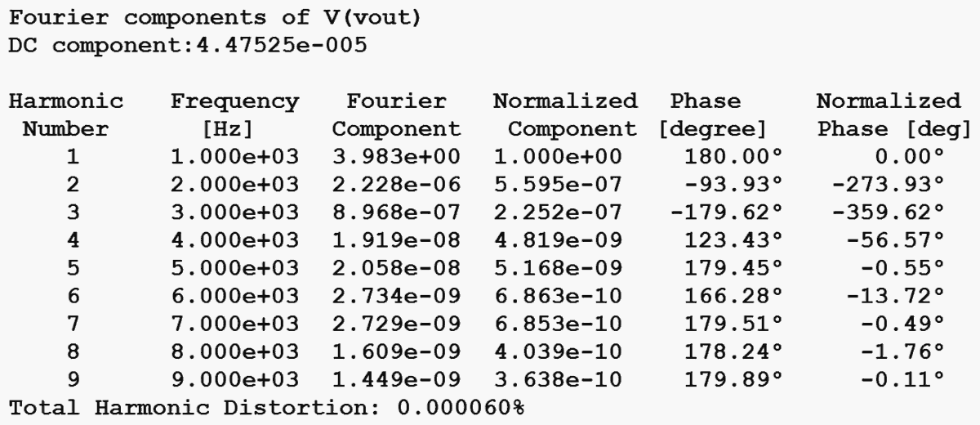Click the Fourier Component column header
This screenshot has height=425, width=980.
click(398, 115)
